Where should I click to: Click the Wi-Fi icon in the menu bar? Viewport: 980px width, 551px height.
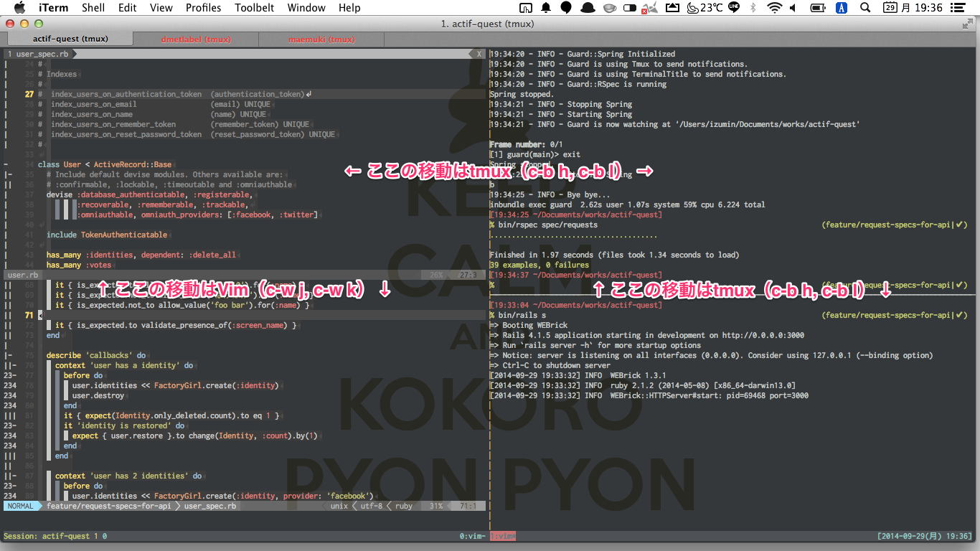click(x=775, y=8)
